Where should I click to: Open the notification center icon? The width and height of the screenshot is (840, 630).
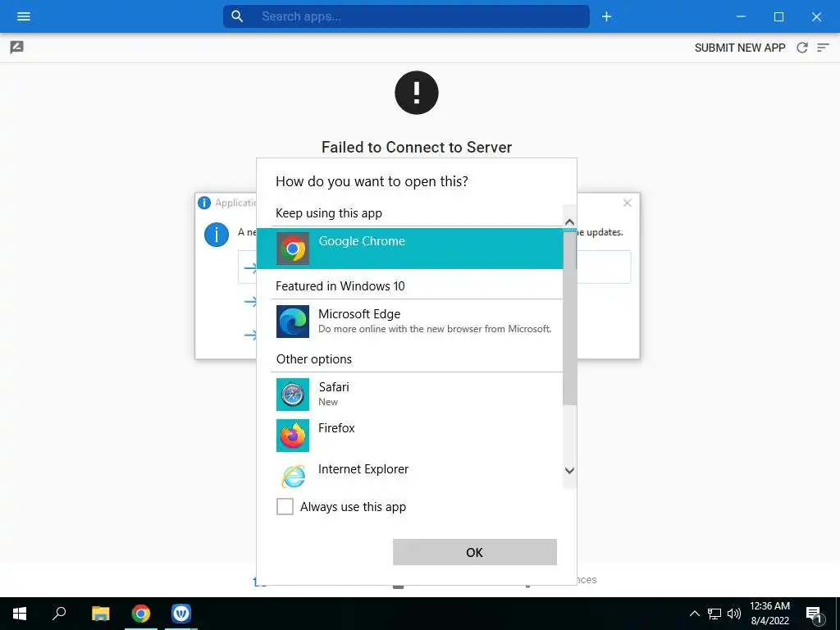[x=815, y=614]
